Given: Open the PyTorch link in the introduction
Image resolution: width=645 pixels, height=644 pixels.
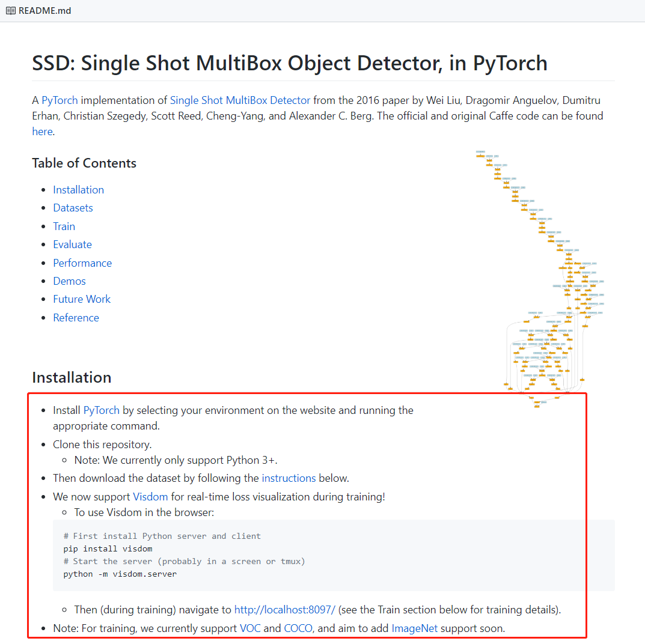Looking at the screenshot, I should pos(59,100).
